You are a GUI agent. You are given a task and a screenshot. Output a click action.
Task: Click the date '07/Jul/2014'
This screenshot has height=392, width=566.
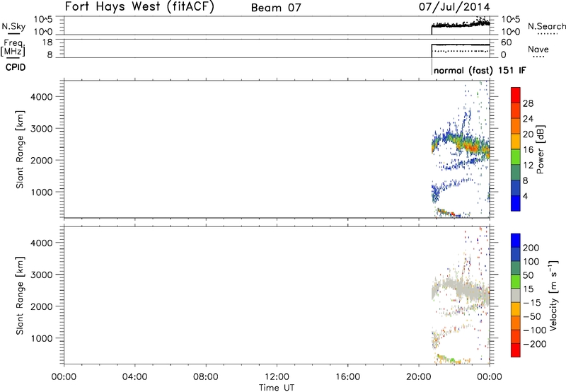point(454,7)
